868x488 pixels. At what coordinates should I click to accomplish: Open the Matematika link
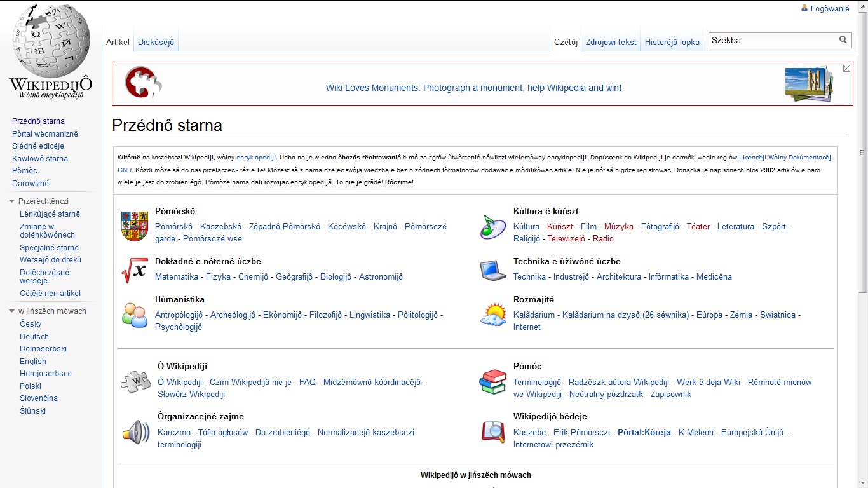pos(177,277)
